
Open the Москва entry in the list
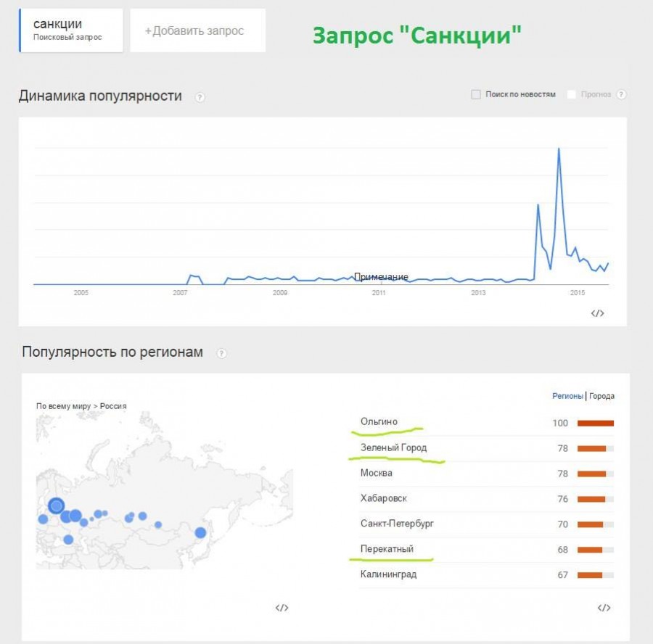click(377, 473)
